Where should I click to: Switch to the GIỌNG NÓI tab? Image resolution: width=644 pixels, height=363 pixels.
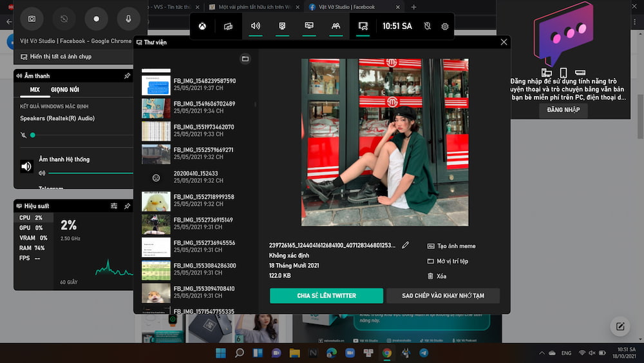coord(65,90)
